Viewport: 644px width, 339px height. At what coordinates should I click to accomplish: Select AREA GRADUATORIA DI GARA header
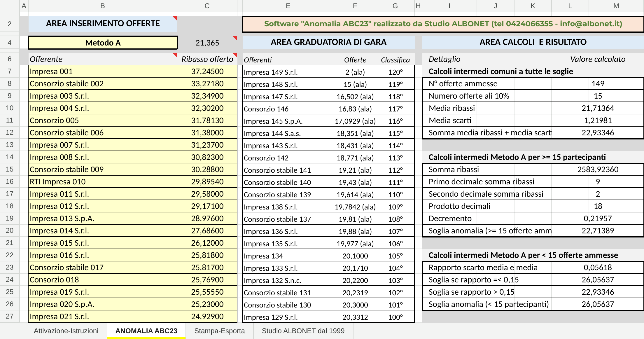(328, 42)
